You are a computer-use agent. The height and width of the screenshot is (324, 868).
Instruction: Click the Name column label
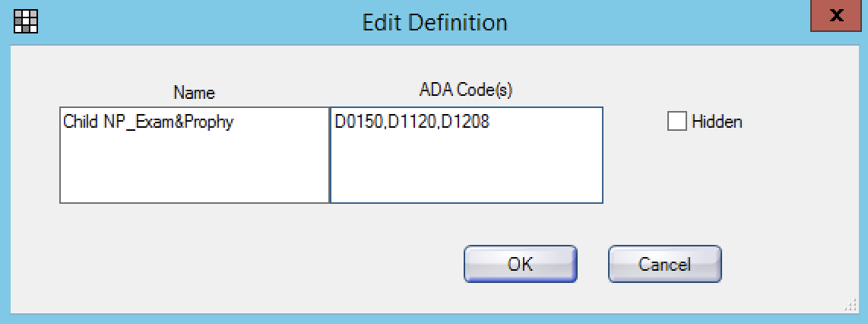point(194,93)
